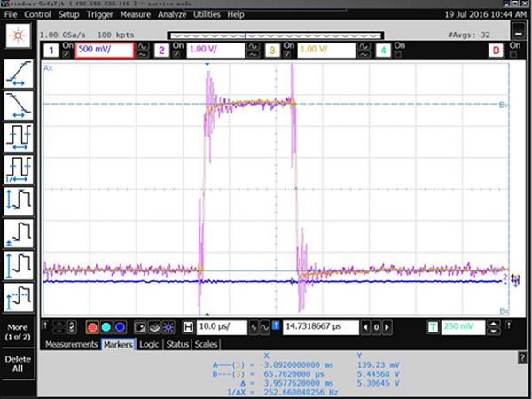Image resolution: width=532 pixels, height=399 pixels.
Task: Click the 500 mV/ channel 1 scale field
Action: click(x=105, y=51)
